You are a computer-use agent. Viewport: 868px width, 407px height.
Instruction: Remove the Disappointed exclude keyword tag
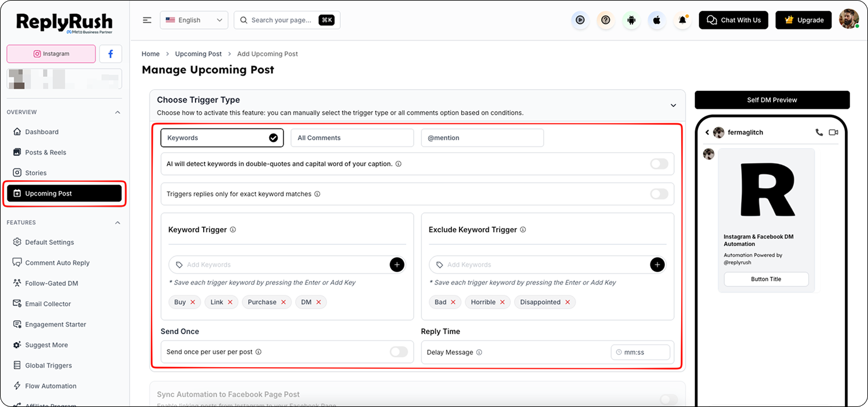pyautogui.click(x=568, y=302)
